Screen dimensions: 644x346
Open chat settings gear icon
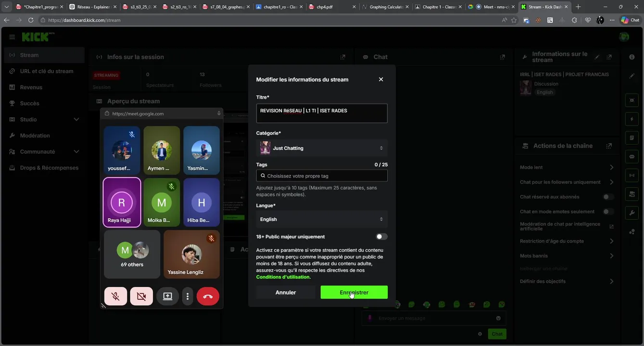point(480,334)
